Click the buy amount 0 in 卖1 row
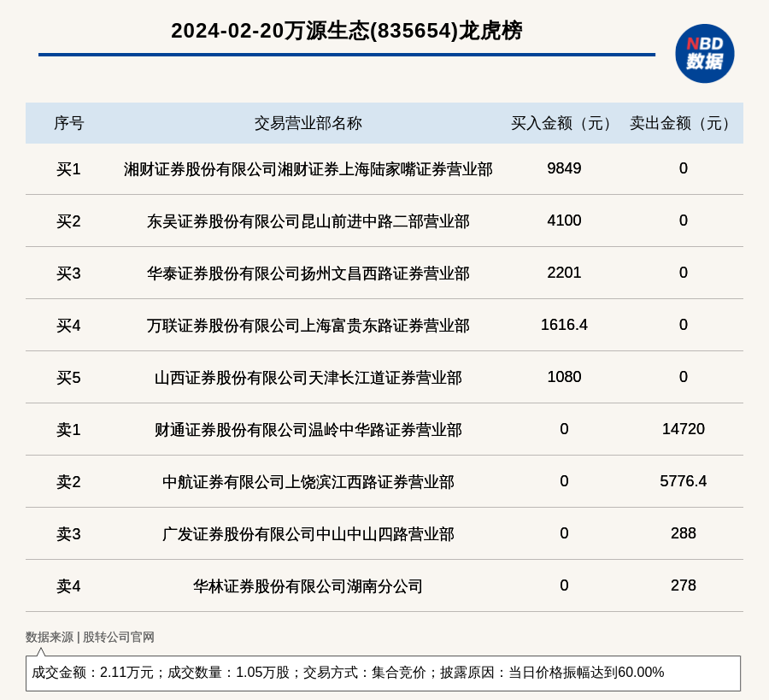Viewport: 769px width, 700px height. [564, 429]
